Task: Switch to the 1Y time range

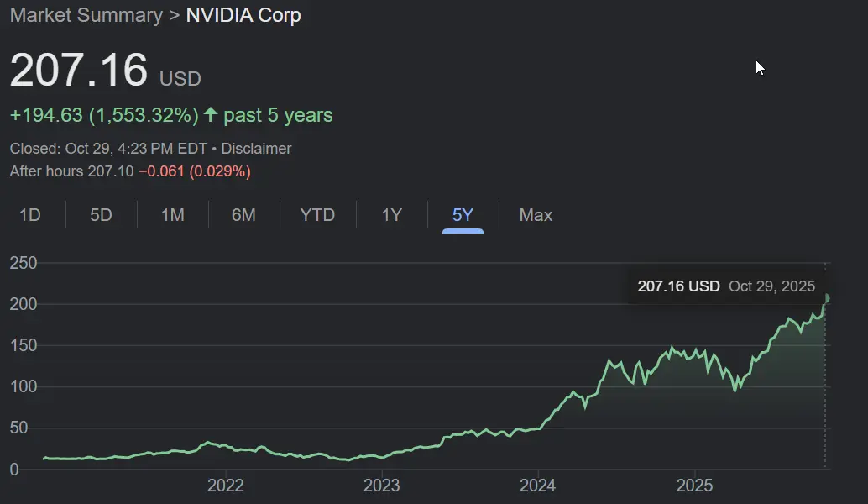Action: (x=392, y=215)
